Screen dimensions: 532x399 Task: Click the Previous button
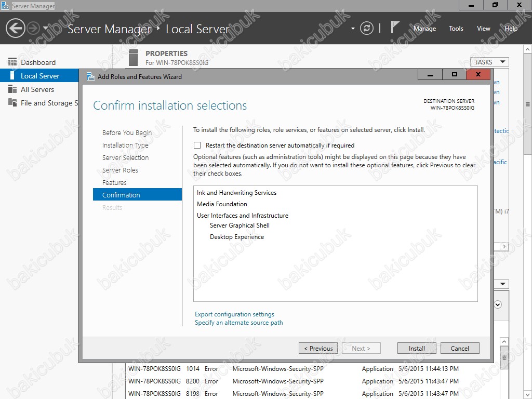pos(318,349)
